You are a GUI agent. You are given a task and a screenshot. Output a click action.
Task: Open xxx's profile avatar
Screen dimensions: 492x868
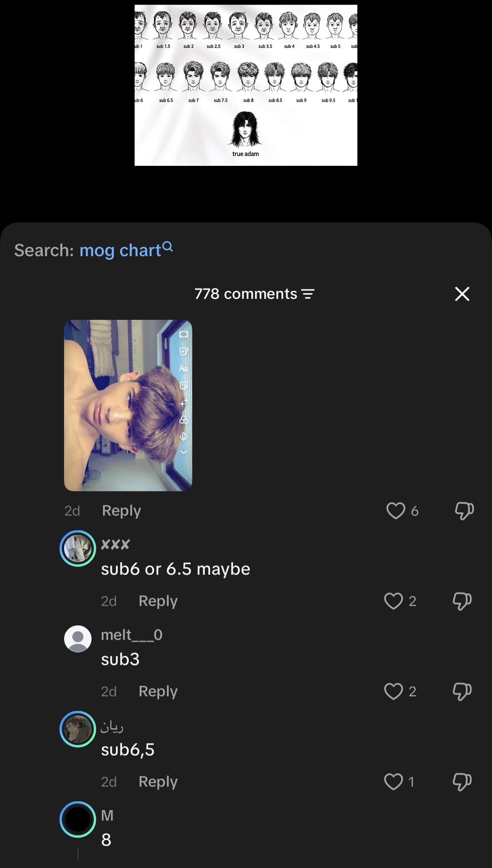pyautogui.click(x=78, y=549)
